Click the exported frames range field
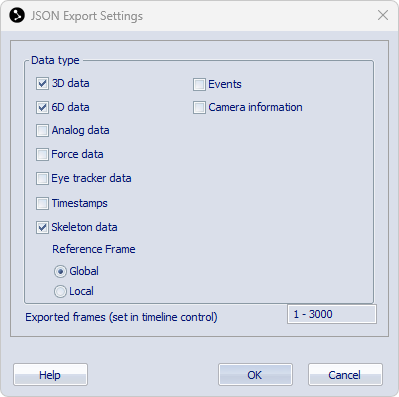This screenshot has width=399, height=397. click(x=332, y=314)
